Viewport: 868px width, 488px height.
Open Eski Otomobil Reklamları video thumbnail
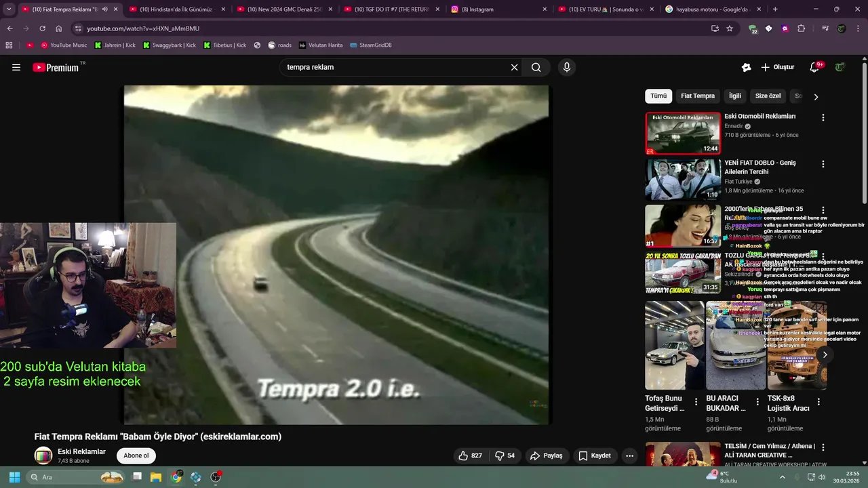tap(683, 134)
